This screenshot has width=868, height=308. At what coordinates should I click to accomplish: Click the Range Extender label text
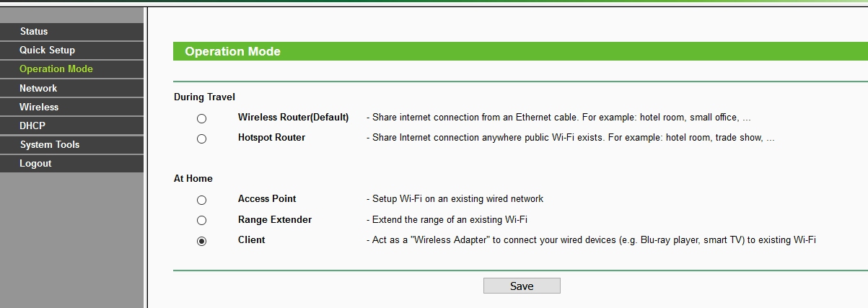(275, 219)
